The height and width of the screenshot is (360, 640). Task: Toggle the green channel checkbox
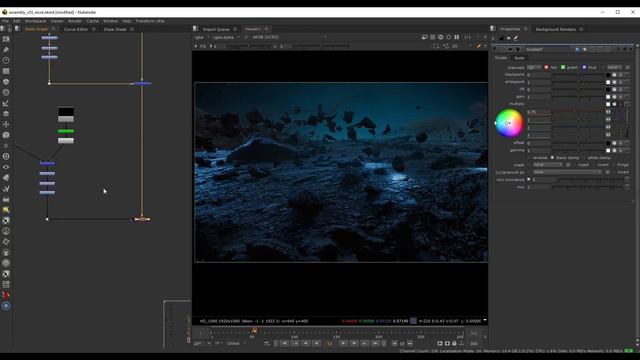point(563,67)
